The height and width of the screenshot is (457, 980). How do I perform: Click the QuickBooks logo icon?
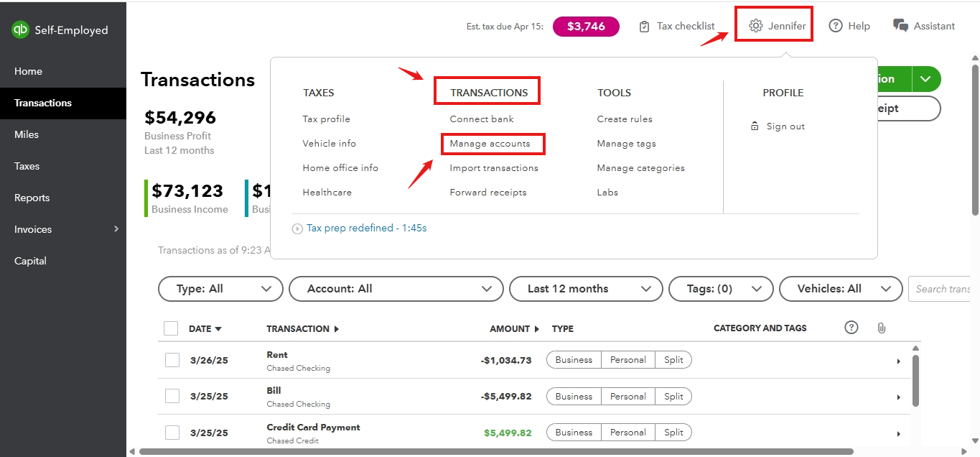pyautogui.click(x=19, y=29)
